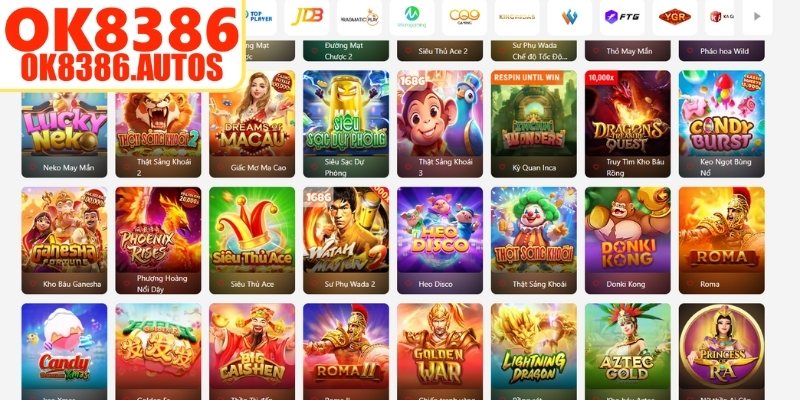Favorite the Neko May Mắn game heart

point(34,167)
